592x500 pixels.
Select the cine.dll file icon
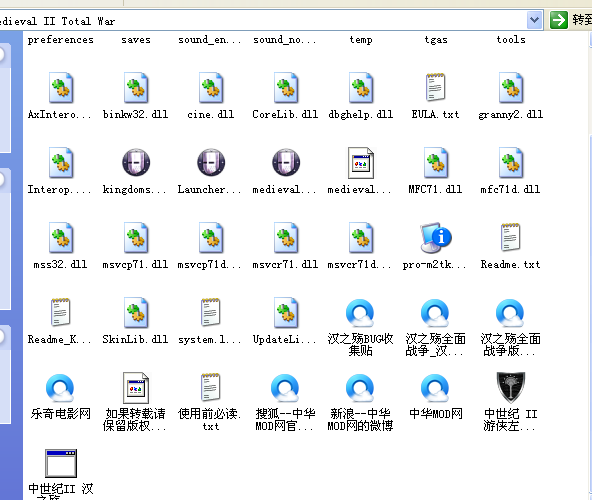click(211, 88)
